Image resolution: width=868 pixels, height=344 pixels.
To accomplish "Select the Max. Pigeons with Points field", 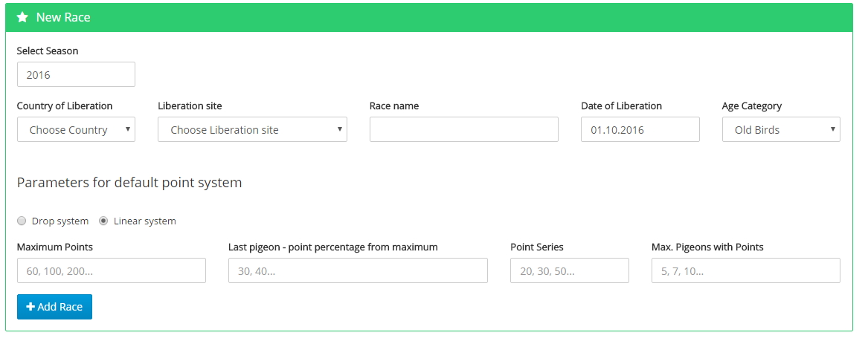I will pos(745,271).
